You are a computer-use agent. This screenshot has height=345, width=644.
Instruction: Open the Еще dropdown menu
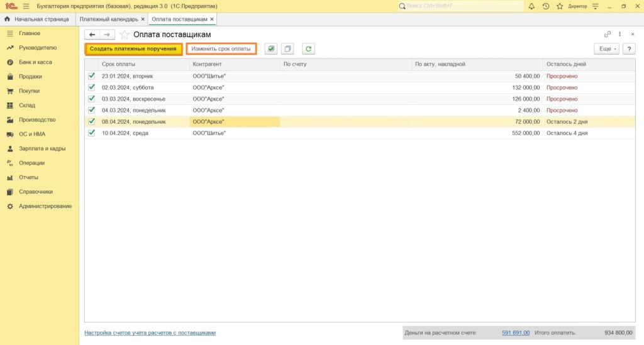point(606,49)
